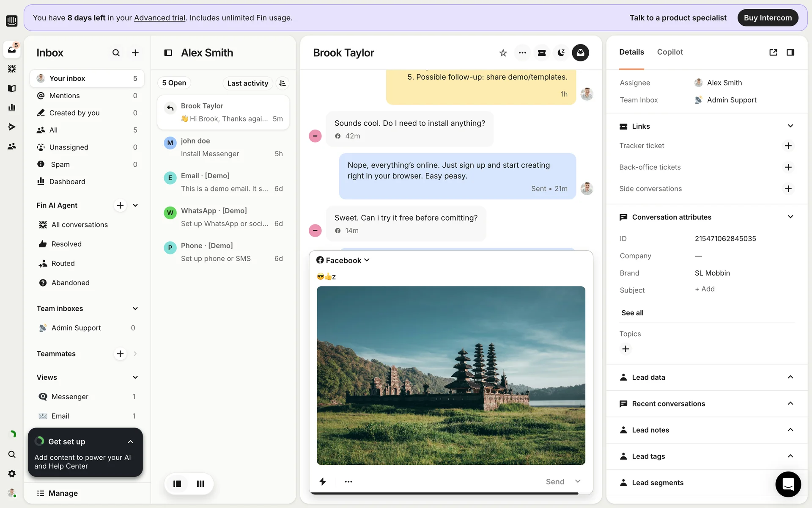Viewport: 812px width, 508px height.
Task: Open the conversation more-options (three dots) menu
Action: pyautogui.click(x=522, y=53)
